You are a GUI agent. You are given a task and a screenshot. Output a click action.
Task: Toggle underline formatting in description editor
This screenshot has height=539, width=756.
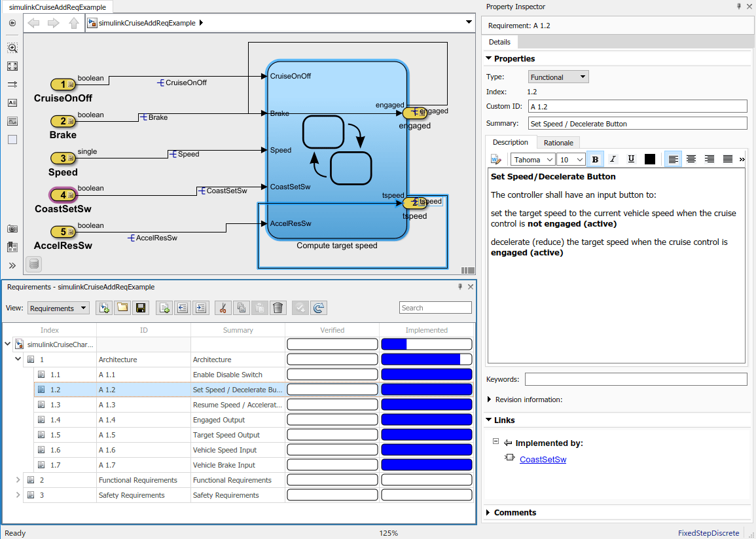(x=631, y=159)
